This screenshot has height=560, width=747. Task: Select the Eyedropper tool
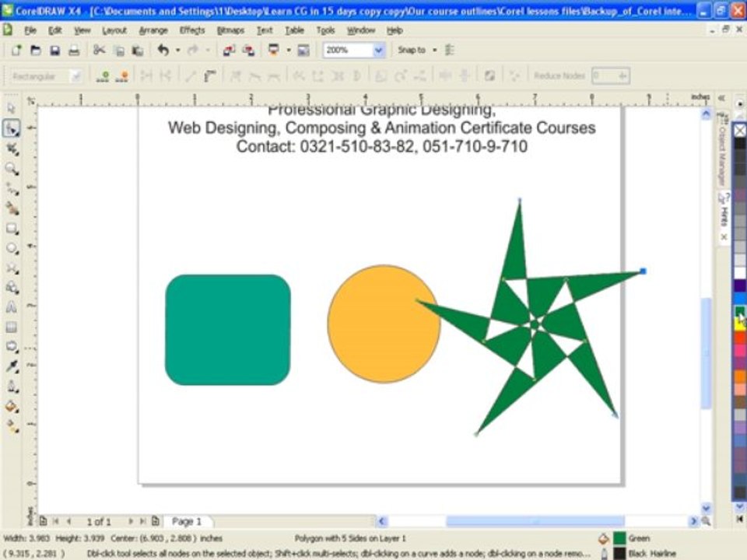coord(12,366)
